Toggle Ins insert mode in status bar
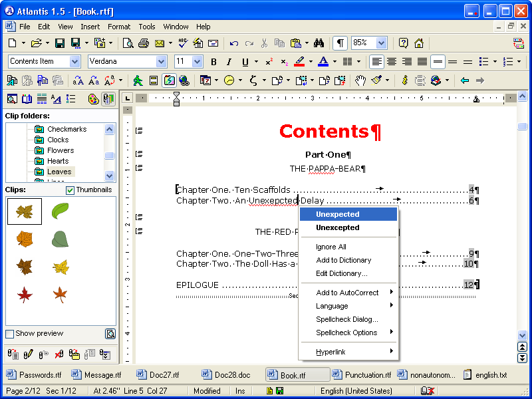This screenshot has height=399, width=532. tap(240, 391)
